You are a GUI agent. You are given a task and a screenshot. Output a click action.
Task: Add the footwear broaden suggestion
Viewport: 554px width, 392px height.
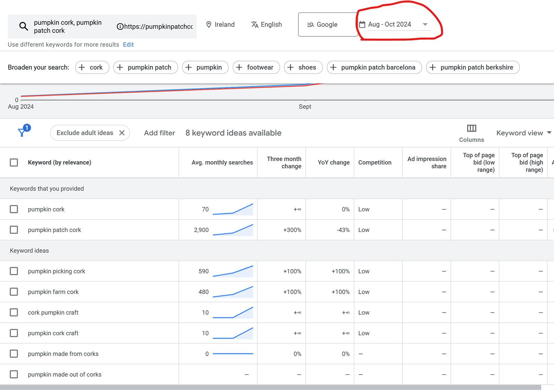tap(254, 68)
